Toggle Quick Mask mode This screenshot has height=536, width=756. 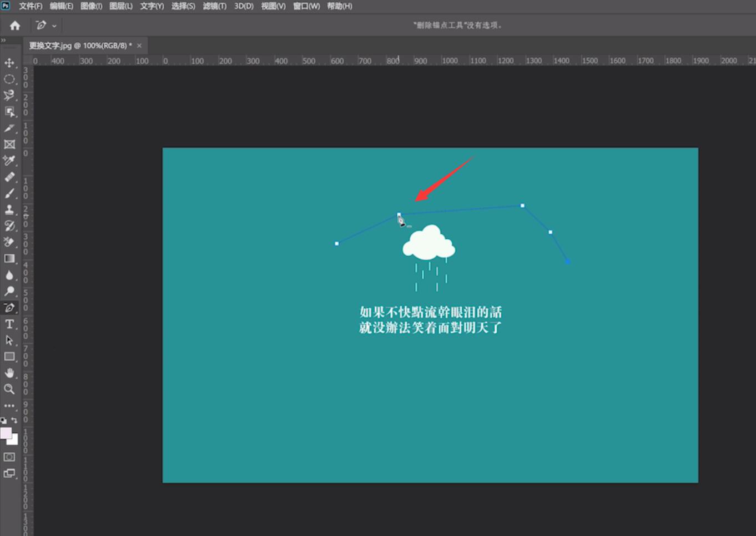(9, 457)
